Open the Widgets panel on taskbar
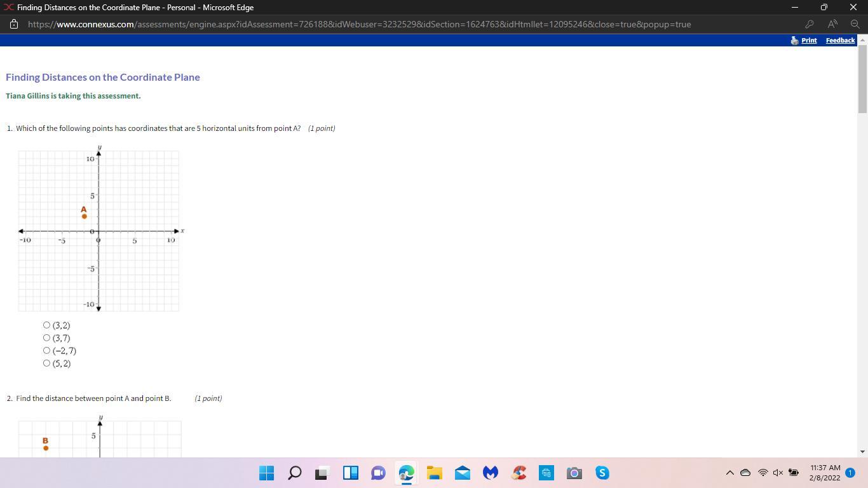The image size is (868, 488). click(x=350, y=473)
